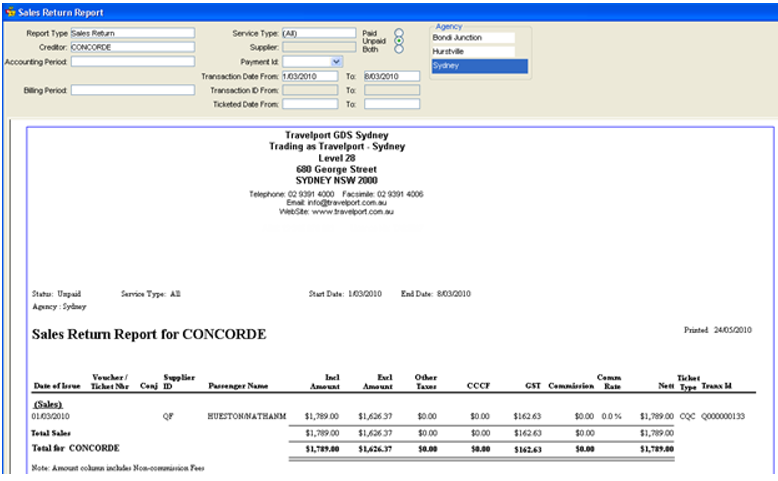Click date of issue 01/03/2010
This screenshot has width=778, height=481.
(51, 416)
